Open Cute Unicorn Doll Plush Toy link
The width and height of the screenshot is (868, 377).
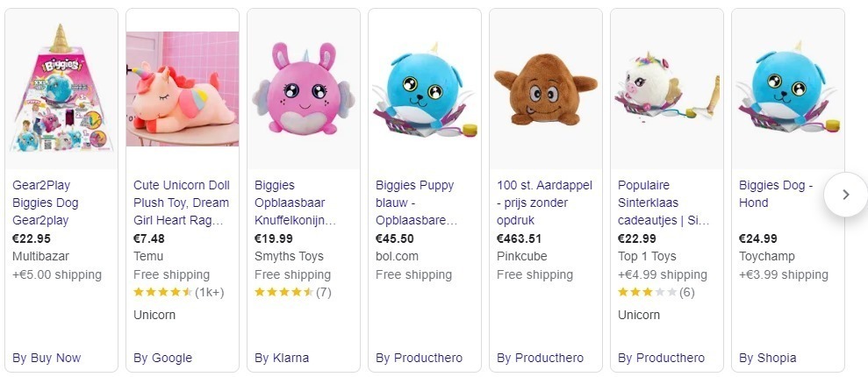tap(181, 203)
